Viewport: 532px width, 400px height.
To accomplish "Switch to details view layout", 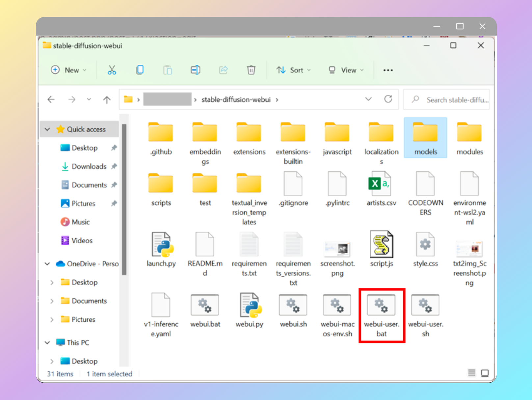I will point(471,373).
